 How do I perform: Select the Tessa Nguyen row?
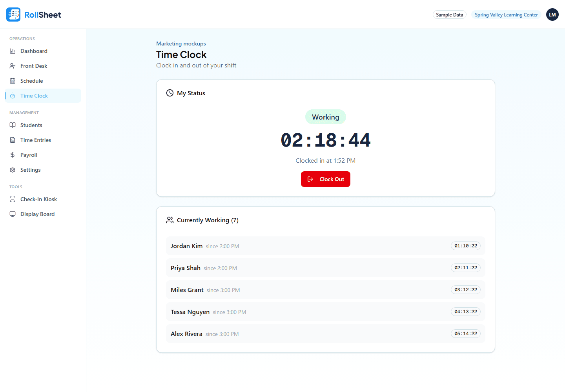[326, 312]
